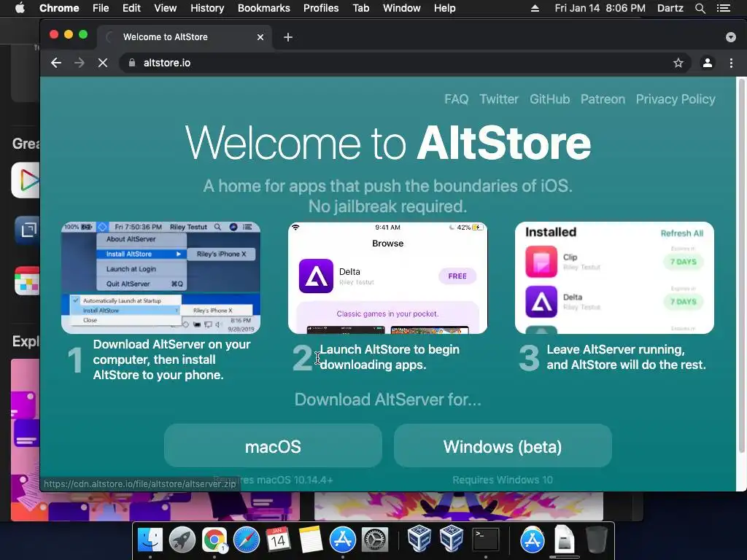Open the Twitter link

[x=499, y=99]
